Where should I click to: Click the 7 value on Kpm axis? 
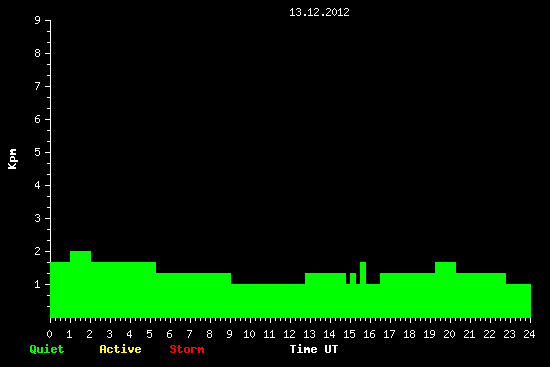point(38,86)
